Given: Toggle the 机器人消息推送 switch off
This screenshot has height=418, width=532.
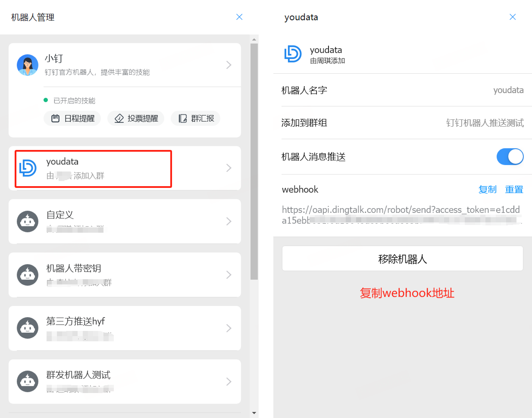Looking at the screenshot, I should [510, 157].
